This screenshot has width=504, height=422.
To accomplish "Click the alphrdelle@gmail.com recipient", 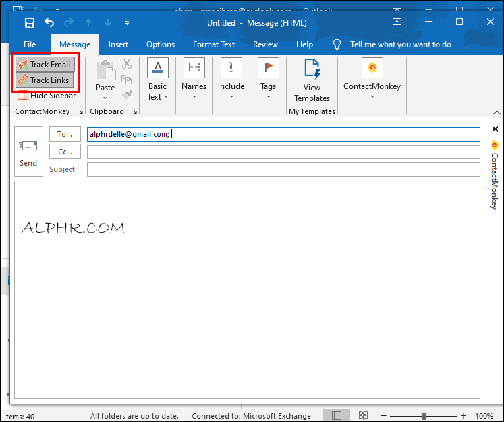I will 129,134.
